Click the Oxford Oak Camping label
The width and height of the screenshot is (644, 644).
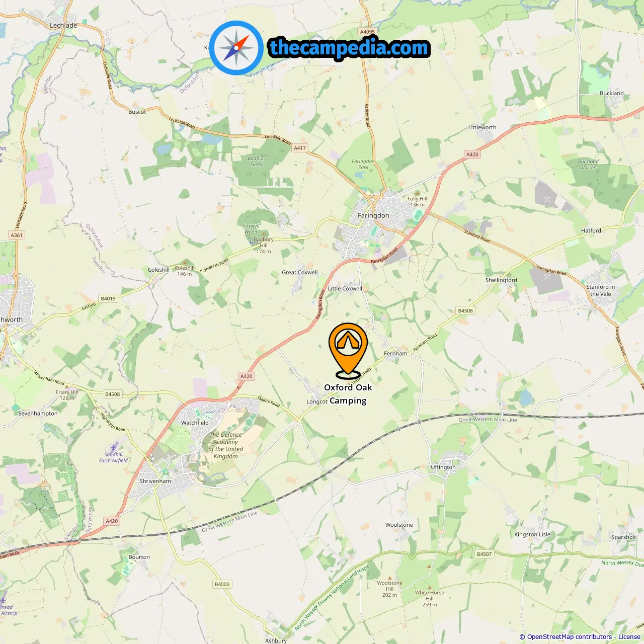point(348,393)
